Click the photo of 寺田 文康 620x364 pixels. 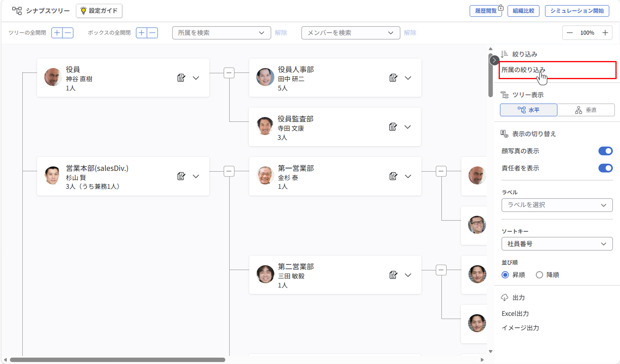[265, 126]
